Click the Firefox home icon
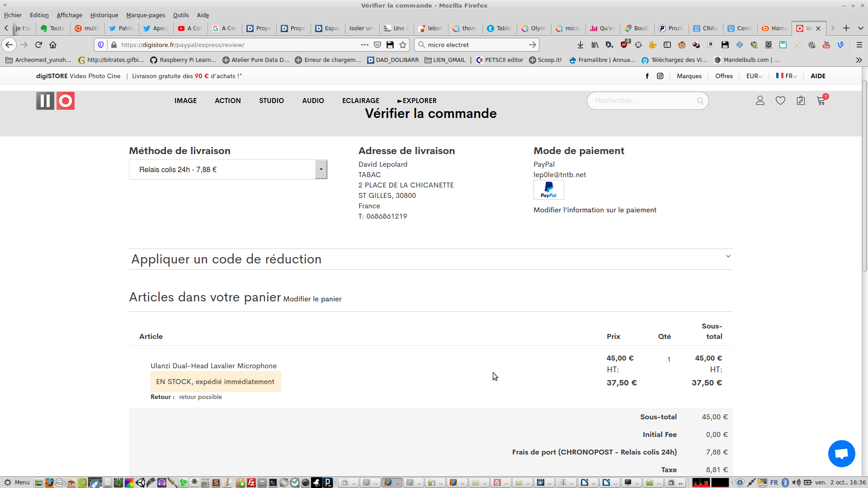This screenshot has width=868, height=488. coord(53,45)
